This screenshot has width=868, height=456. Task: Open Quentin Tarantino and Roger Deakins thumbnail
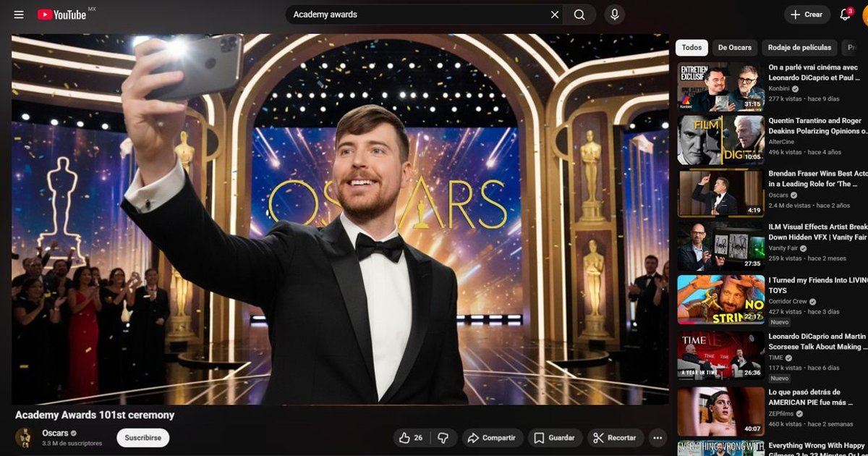point(720,140)
